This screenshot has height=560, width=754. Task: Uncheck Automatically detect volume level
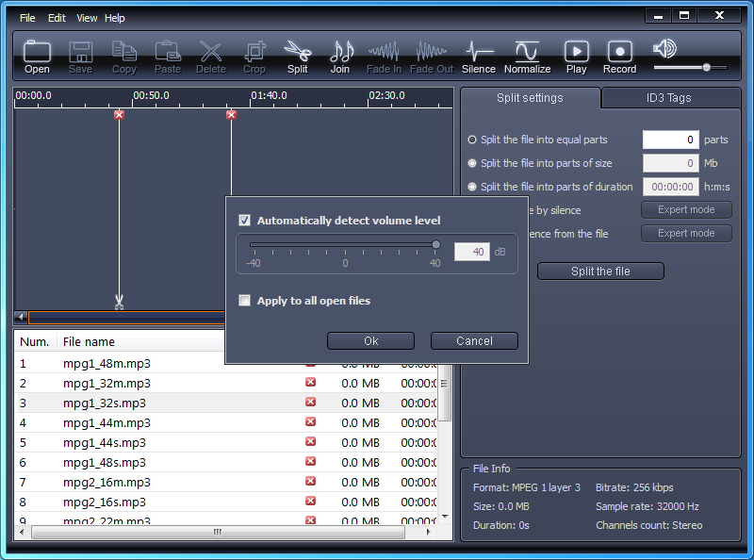click(245, 221)
